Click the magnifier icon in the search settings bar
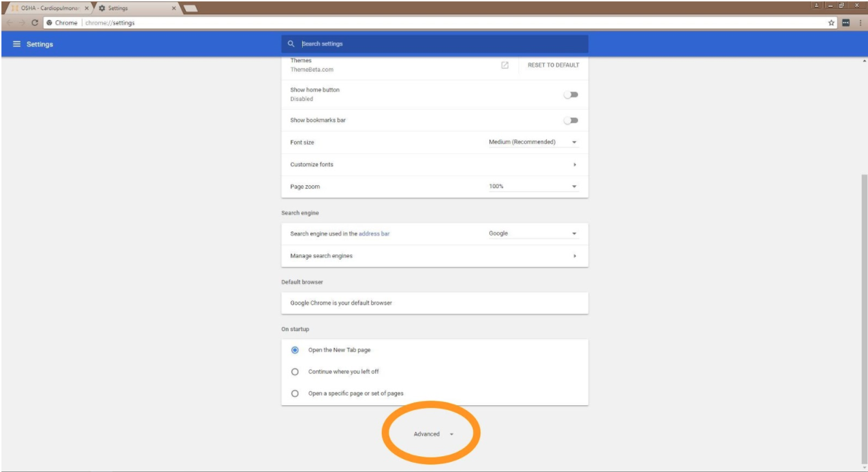The height and width of the screenshot is (472, 868). (291, 44)
